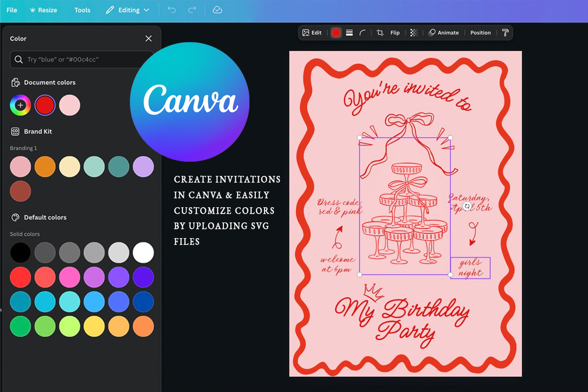Open the corner rounding tool

363,33
